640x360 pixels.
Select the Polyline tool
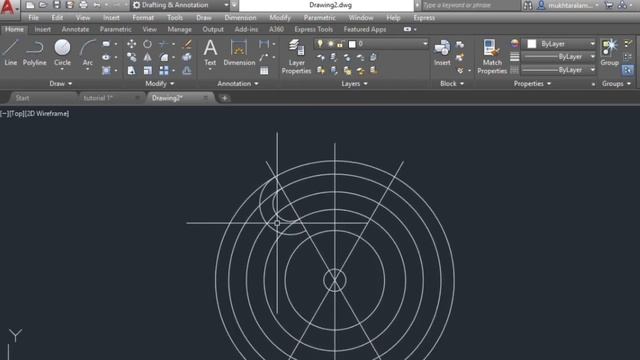pyautogui.click(x=35, y=52)
